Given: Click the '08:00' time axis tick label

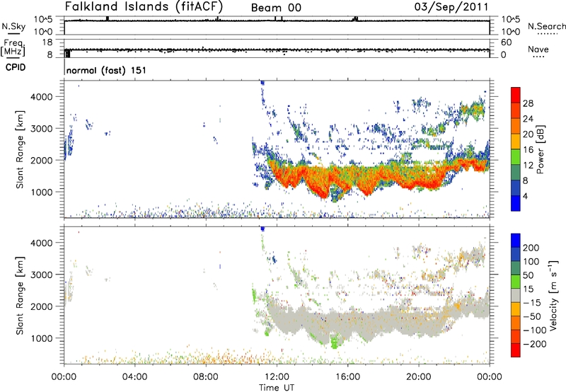Looking at the screenshot, I should 206,377.
